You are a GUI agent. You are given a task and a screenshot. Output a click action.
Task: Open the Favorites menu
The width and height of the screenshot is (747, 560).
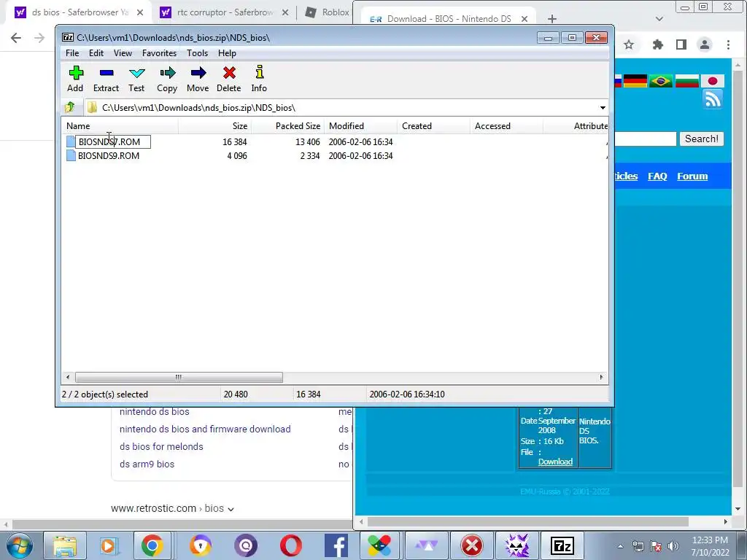coord(159,52)
